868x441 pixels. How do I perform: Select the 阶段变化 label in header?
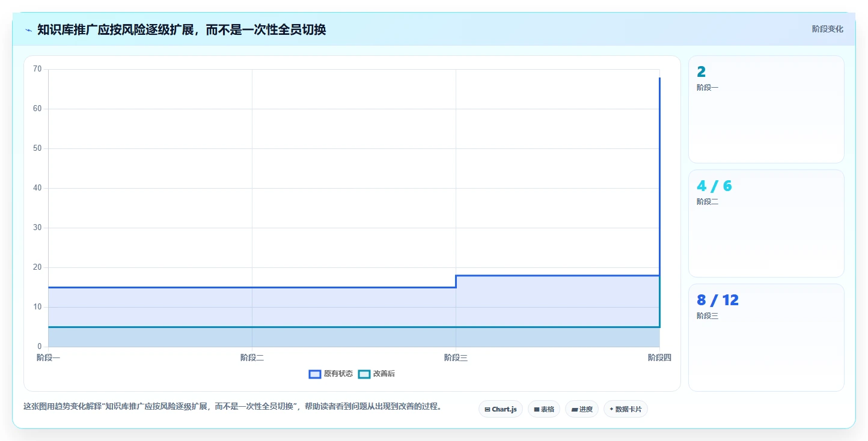tap(827, 29)
